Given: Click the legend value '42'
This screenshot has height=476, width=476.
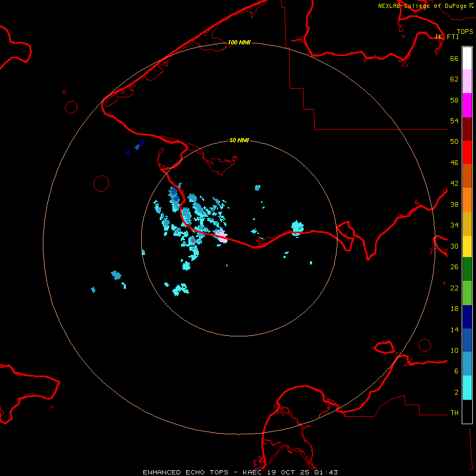Looking at the screenshot, I should pos(454,184).
